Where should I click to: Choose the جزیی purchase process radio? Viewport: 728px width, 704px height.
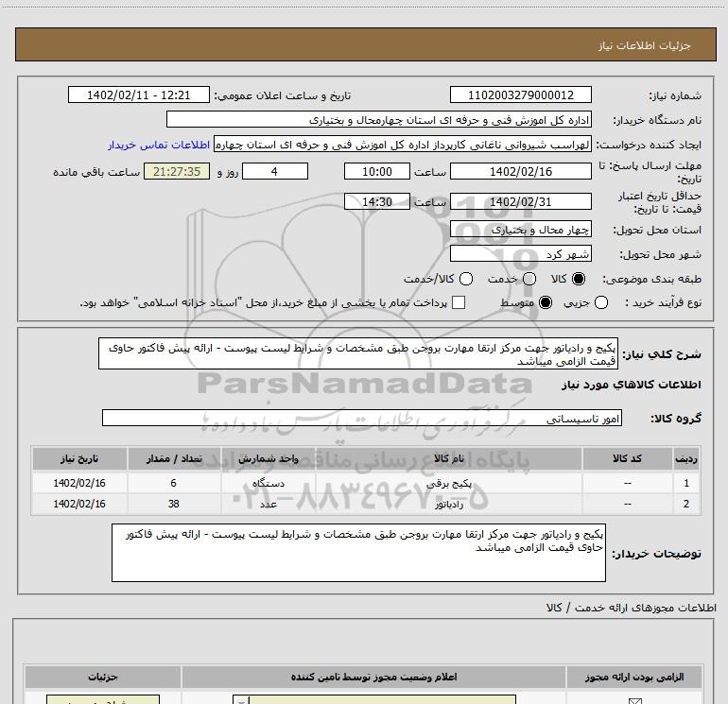click(x=601, y=302)
